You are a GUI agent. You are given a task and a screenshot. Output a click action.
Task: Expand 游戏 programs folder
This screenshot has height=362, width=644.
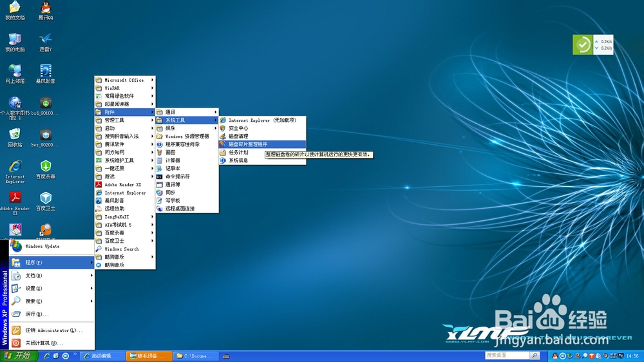coord(125,176)
